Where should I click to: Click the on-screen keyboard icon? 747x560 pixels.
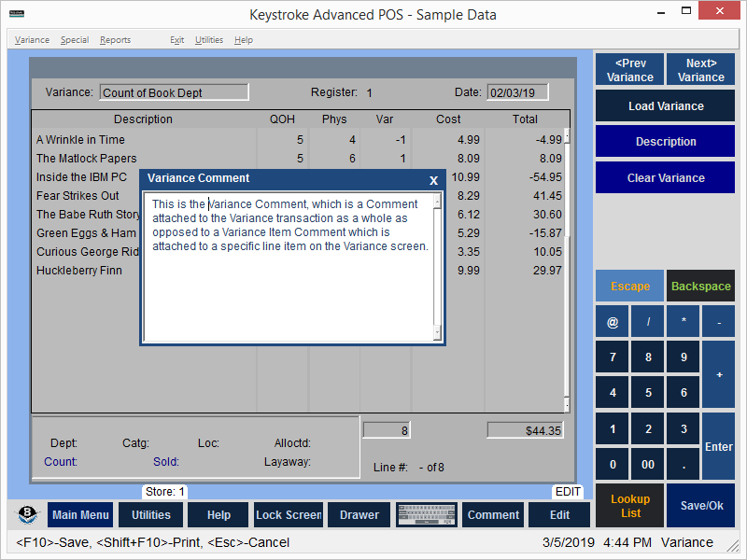click(x=426, y=515)
